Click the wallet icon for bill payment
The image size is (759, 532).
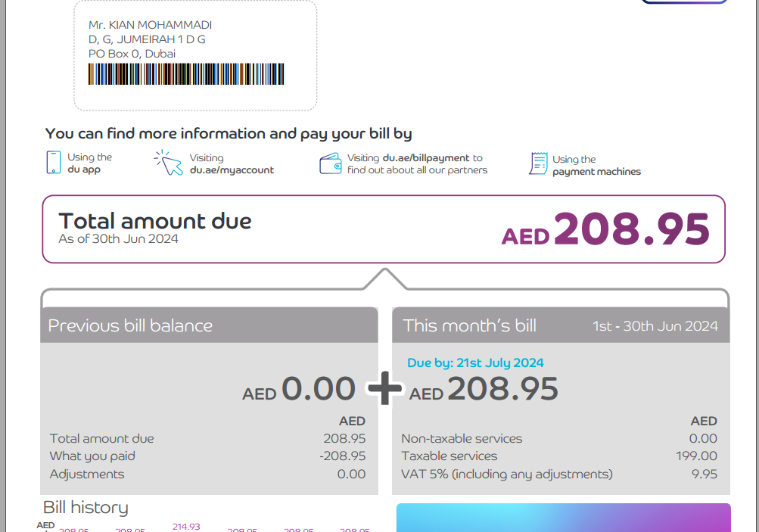pyautogui.click(x=331, y=163)
